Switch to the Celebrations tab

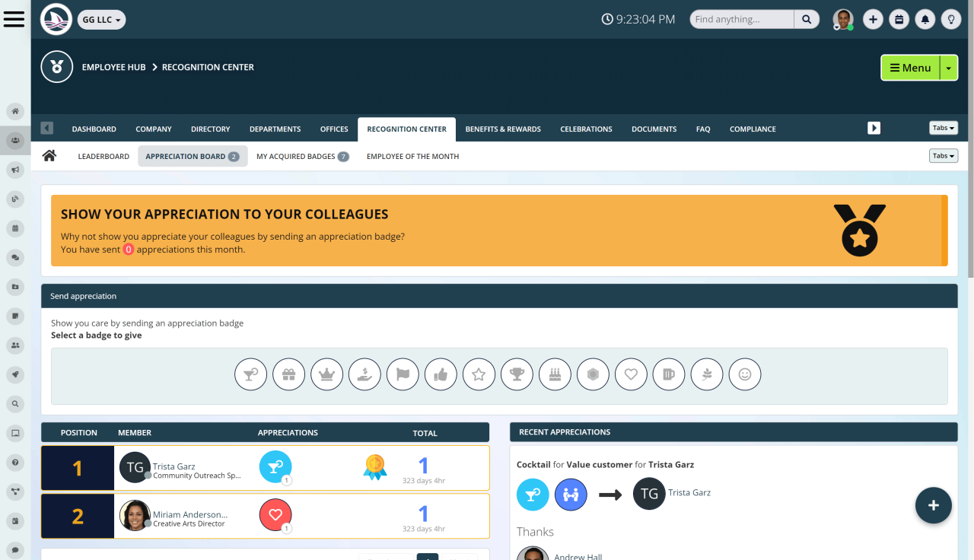pos(586,129)
